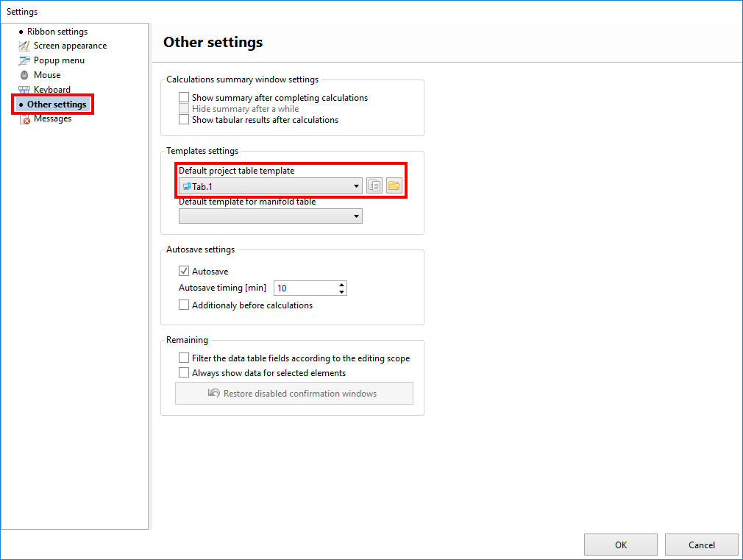Tick Show tabular results after calculations
The height and width of the screenshot is (560, 743).
(184, 120)
